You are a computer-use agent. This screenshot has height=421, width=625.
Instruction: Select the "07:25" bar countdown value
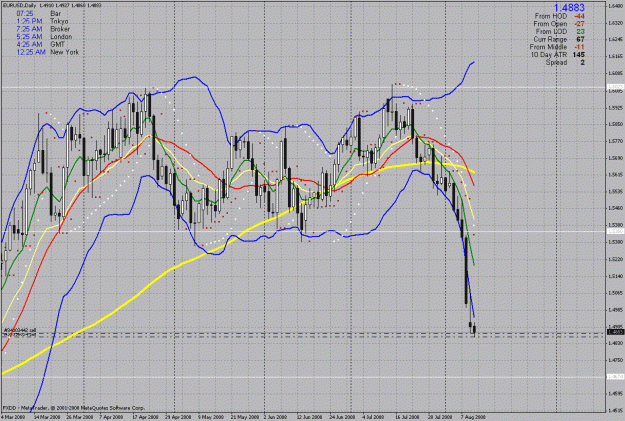pyautogui.click(x=25, y=14)
